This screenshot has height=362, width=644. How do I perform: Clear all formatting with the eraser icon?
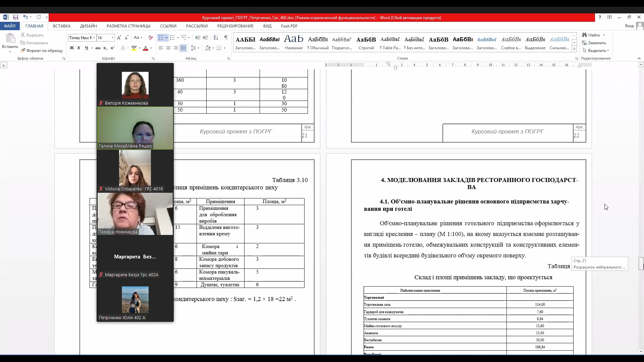tap(151, 38)
